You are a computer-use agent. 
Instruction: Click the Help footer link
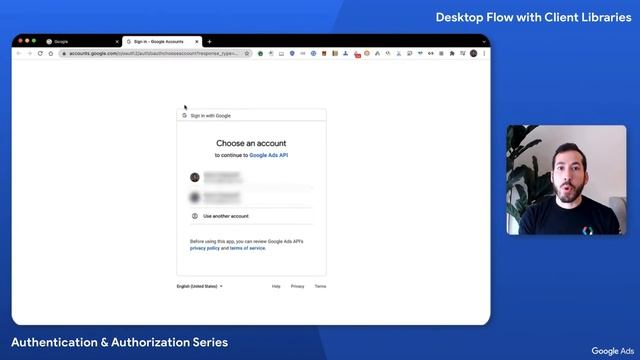(276, 286)
